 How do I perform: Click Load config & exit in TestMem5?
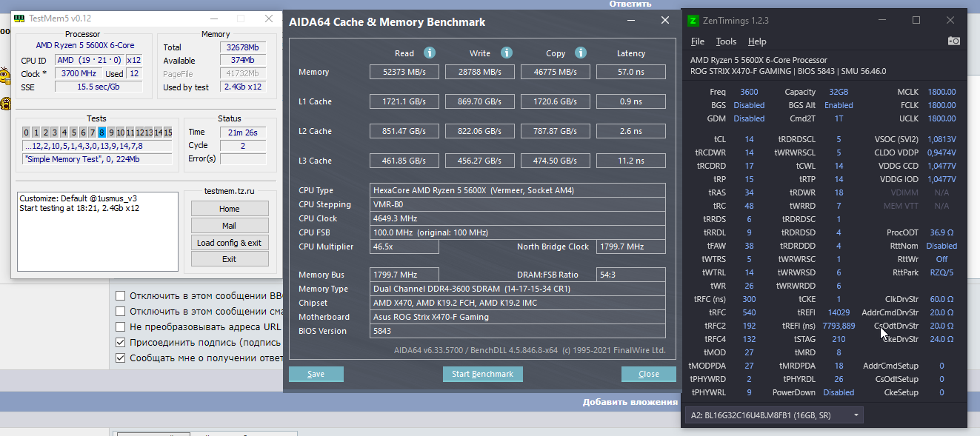229,242
